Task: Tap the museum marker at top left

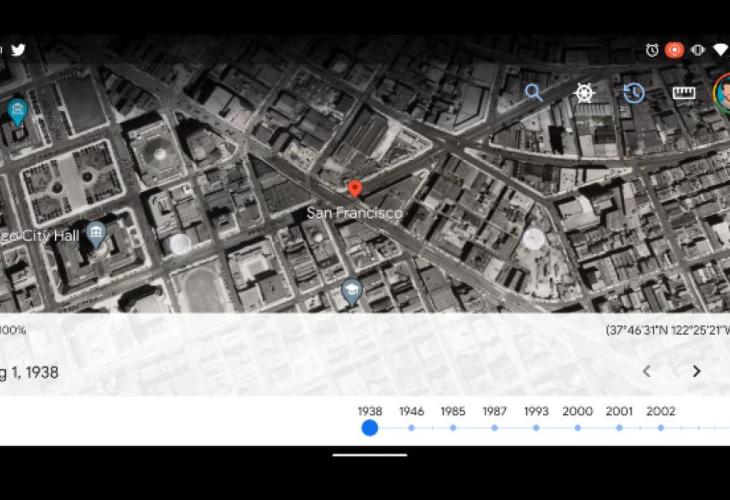Action: [x=17, y=110]
